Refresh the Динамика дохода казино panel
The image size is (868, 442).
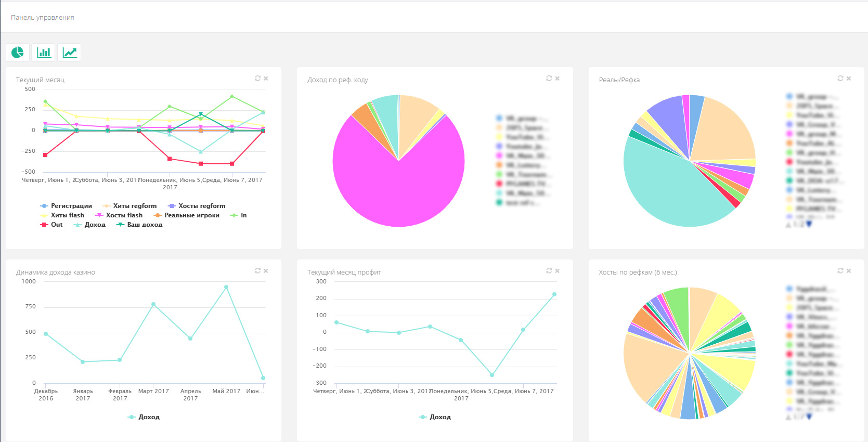(257, 271)
